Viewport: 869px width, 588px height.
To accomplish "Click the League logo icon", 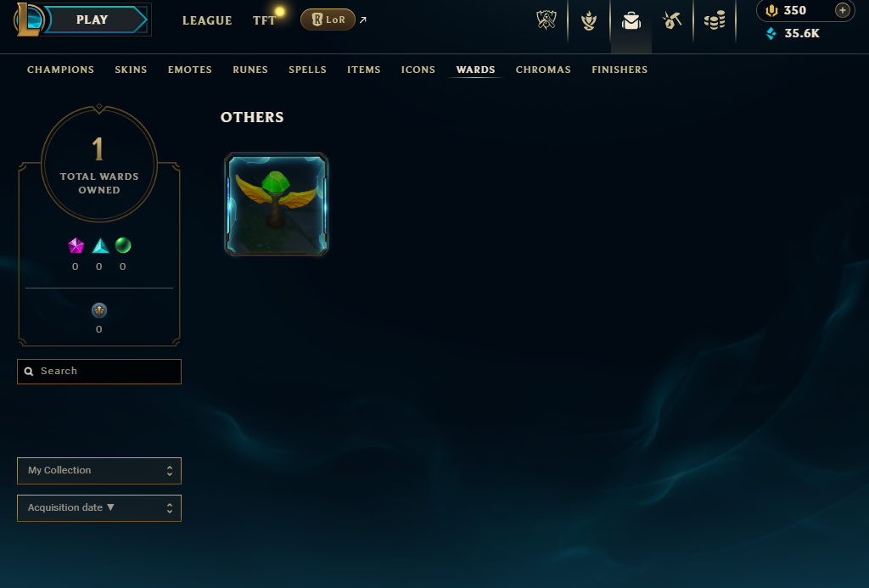I will (29, 20).
